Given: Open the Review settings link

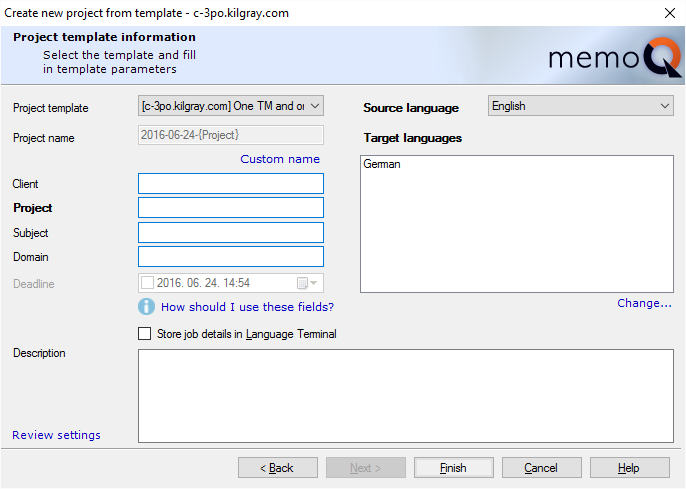Looking at the screenshot, I should (56, 435).
